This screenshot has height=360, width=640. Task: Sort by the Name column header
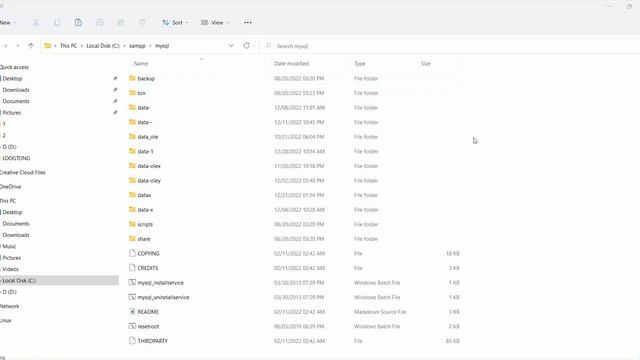coord(141,64)
